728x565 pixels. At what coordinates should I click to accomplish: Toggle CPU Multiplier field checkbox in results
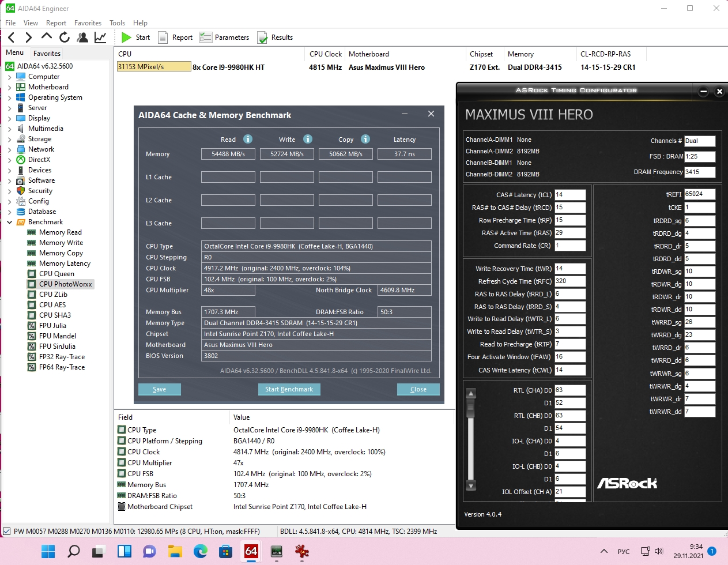pyautogui.click(x=122, y=462)
